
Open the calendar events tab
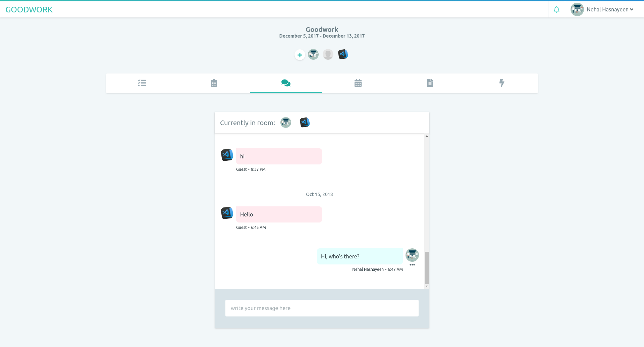click(358, 83)
